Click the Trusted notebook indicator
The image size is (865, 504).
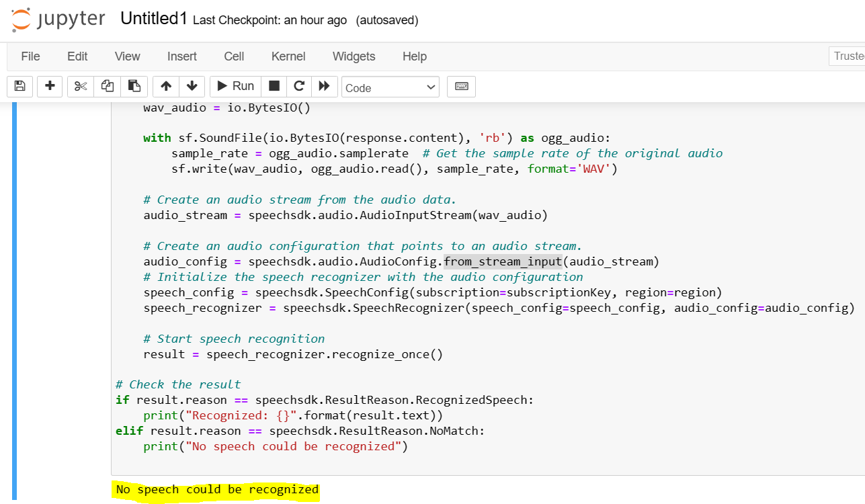tap(848, 56)
